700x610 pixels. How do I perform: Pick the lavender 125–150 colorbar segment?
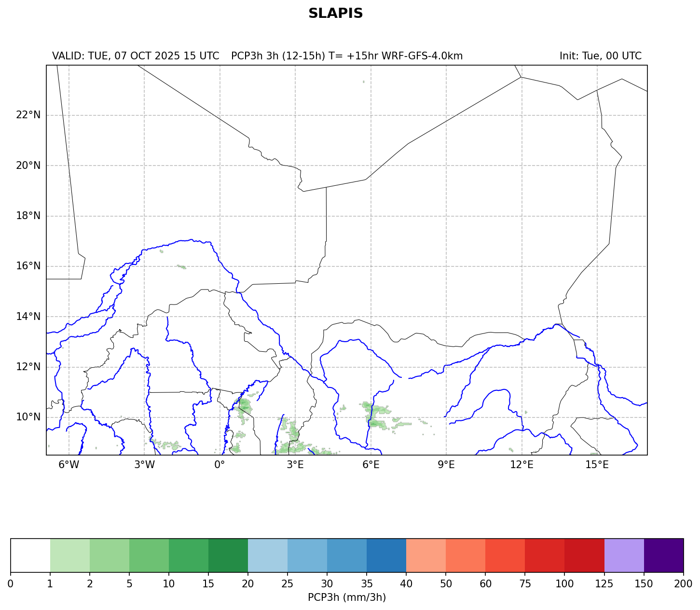click(x=624, y=555)
